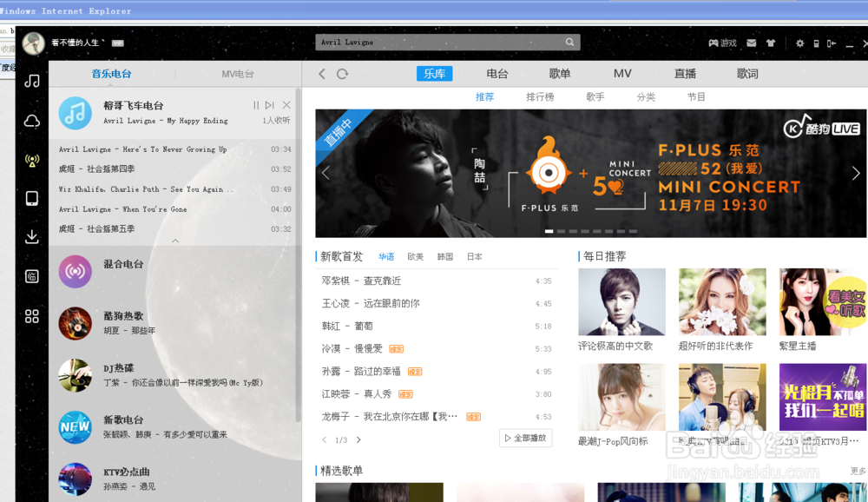This screenshot has width=868, height=502.
Task: Click the search magnifier icon
Action: (569, 42)
